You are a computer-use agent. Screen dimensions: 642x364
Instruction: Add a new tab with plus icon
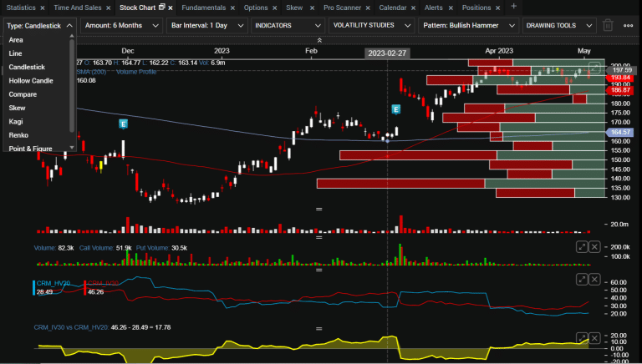coord(513,7)
